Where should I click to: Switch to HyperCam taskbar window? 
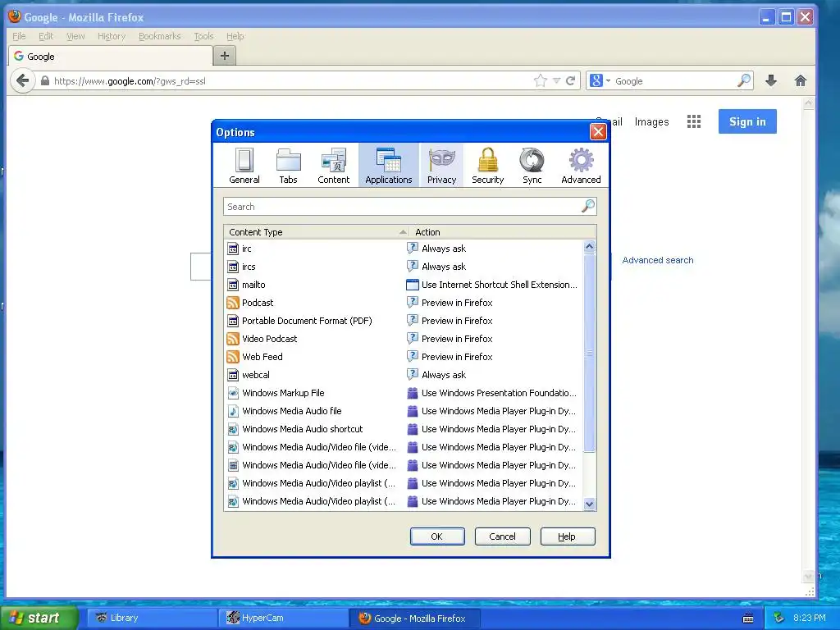point(284,618)
